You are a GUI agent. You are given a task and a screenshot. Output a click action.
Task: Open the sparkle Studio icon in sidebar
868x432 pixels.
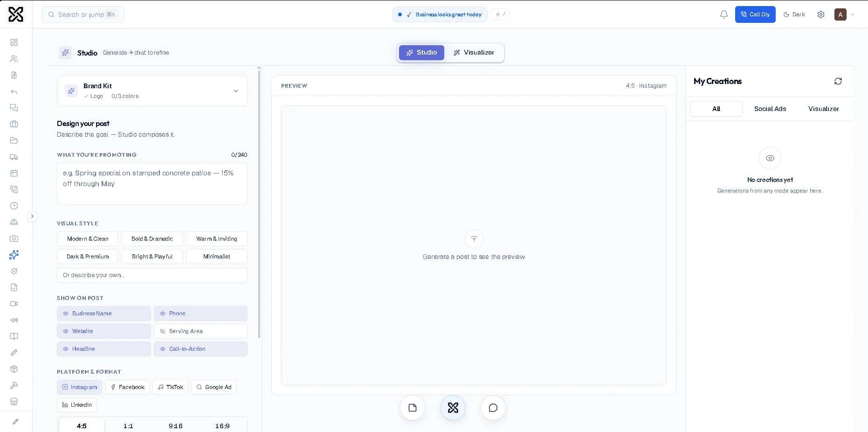(14, 255)
